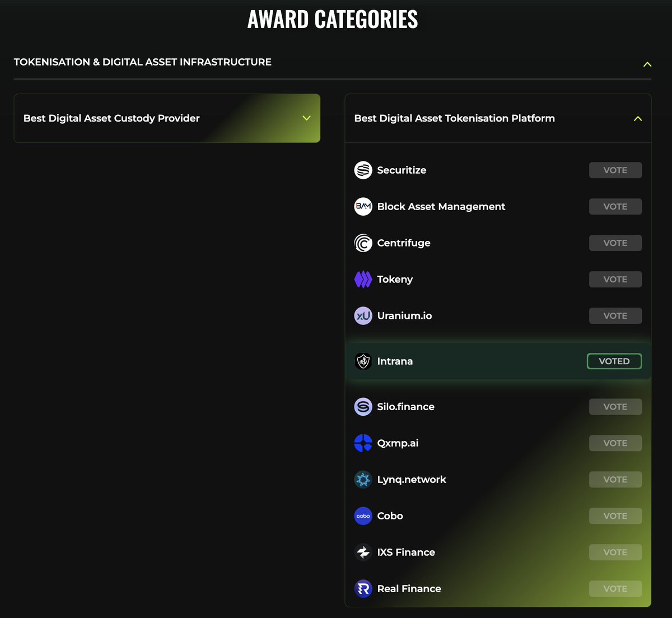Vote for Securitize
The height and width of the screenshot is (618, 672).
click(x=615, y=170)
